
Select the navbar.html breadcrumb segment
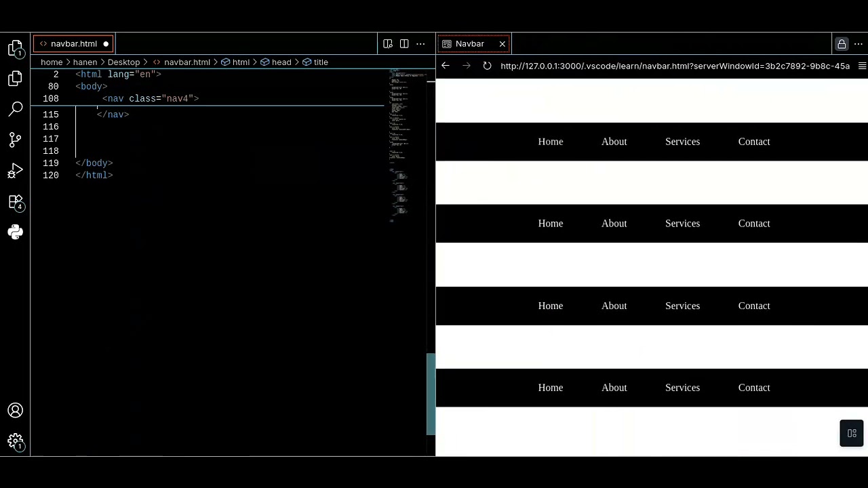click(x=181, y=62)
